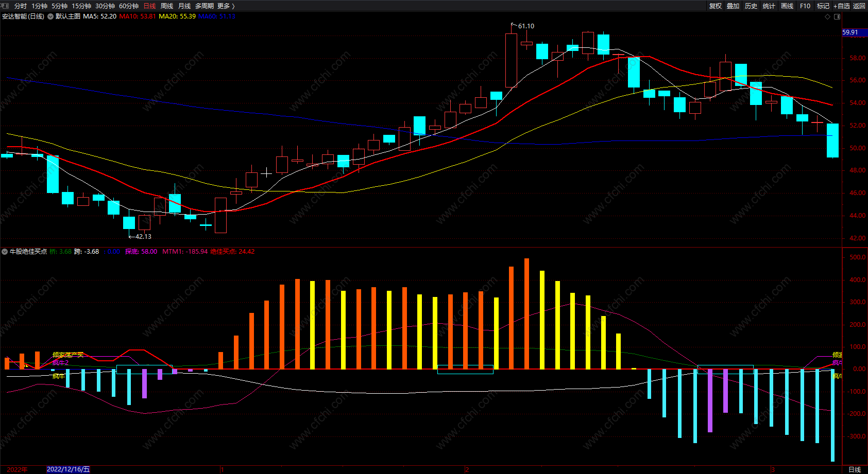Click the 42.13 low price label

pyautogui.click(x=143, y=237)
